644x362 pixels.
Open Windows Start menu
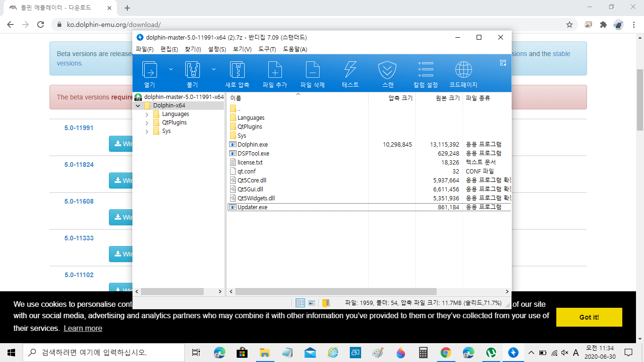coord(11,352)
